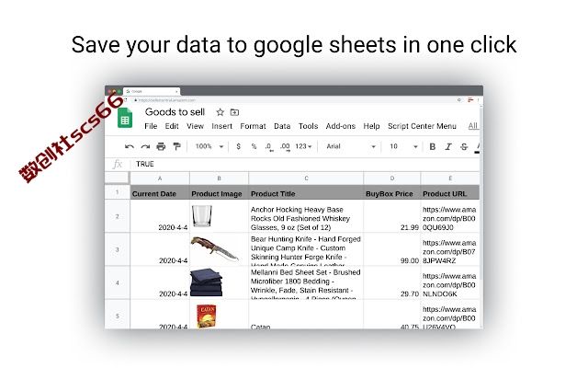Click the Catan box product image

coord(206,316)
